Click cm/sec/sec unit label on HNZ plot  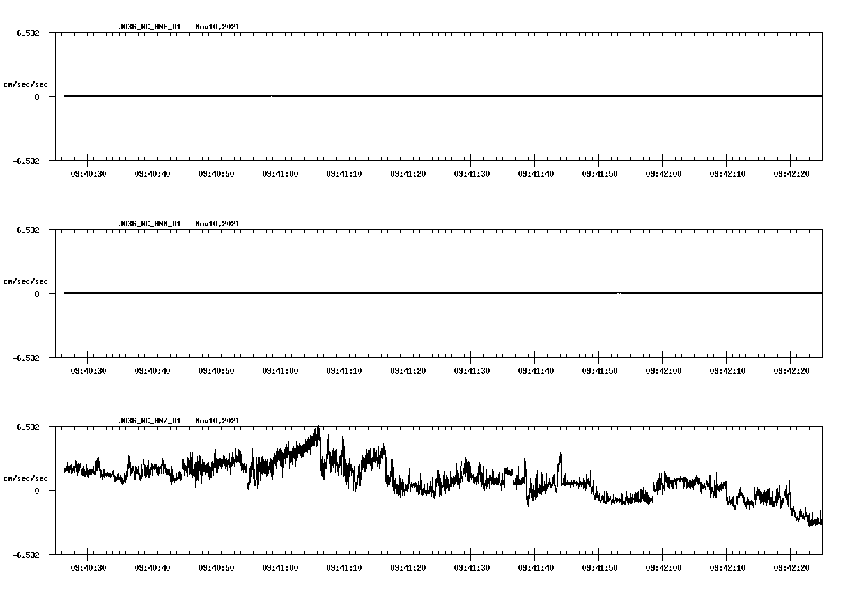(x=26, y=478)
